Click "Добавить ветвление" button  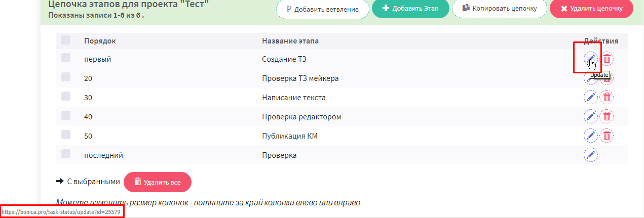click(322, 9)
